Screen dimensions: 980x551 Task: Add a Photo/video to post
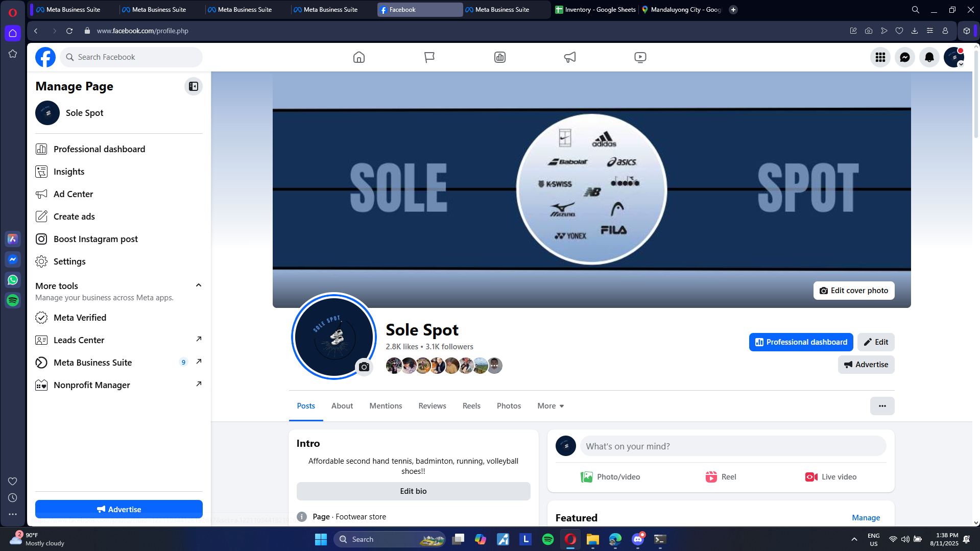[610, 477]
